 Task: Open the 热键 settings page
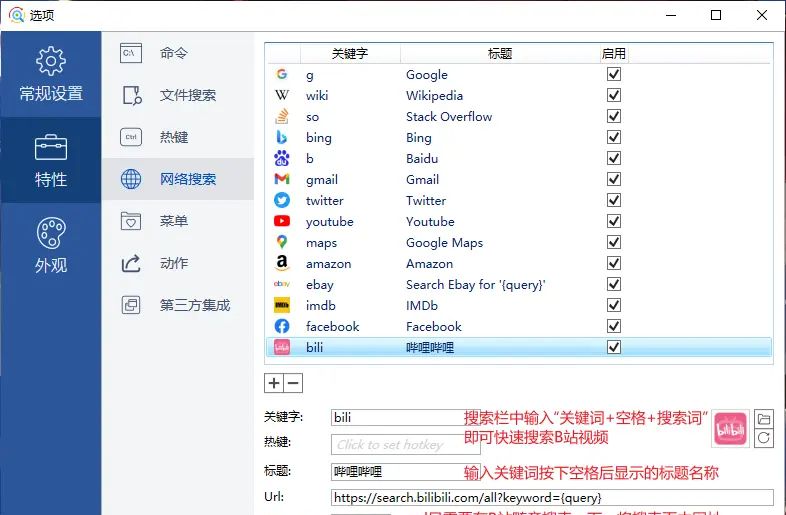[x=178, y=137]
